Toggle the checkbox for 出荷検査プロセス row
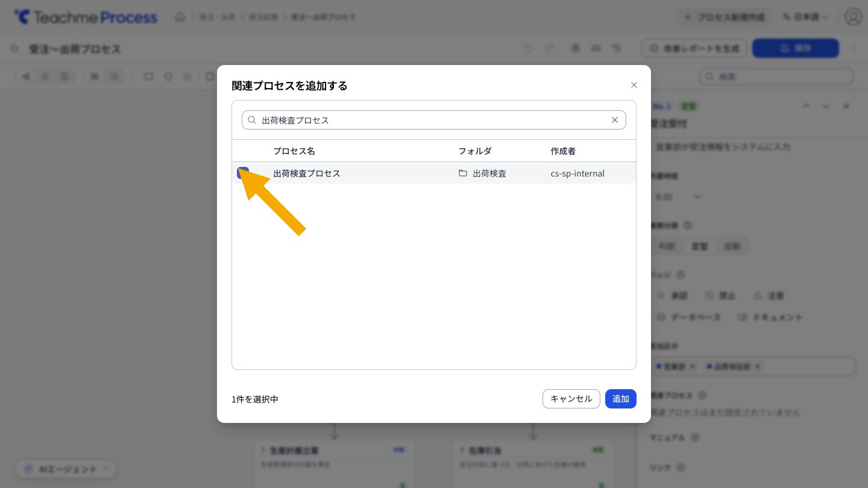868x488 pixels. (x=243, y=173)
